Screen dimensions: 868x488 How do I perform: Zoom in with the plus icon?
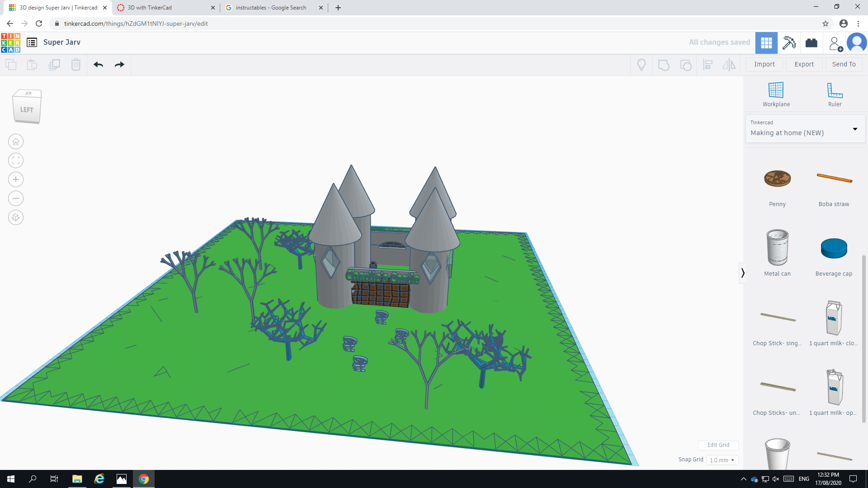click(16, 180)
